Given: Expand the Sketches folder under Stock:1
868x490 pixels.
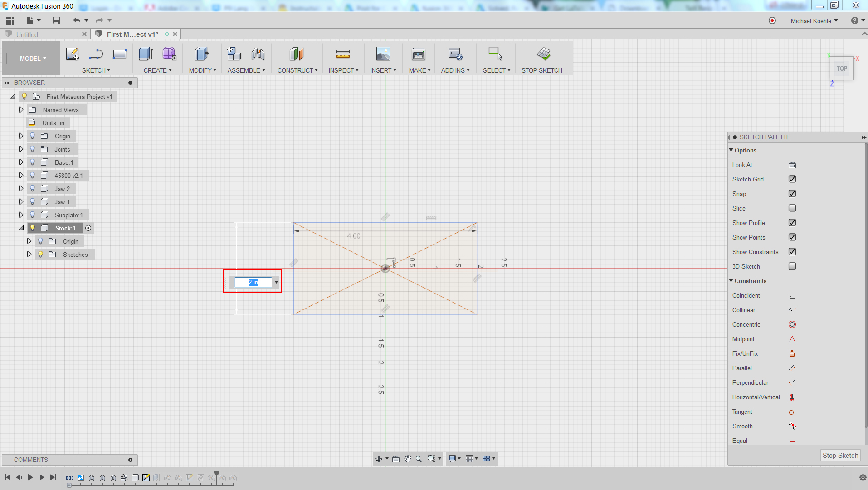Looking at the screenshot, I should (x=29, y=254).
